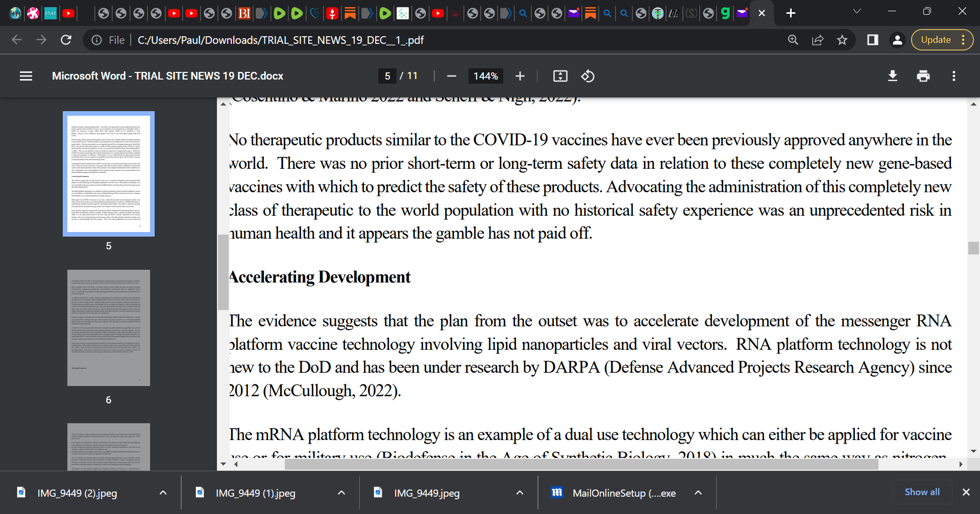The height and width of the screenshot is (514, 980).
Task: Switch to the red torch icon tab
Action: [x=332, y=13]
